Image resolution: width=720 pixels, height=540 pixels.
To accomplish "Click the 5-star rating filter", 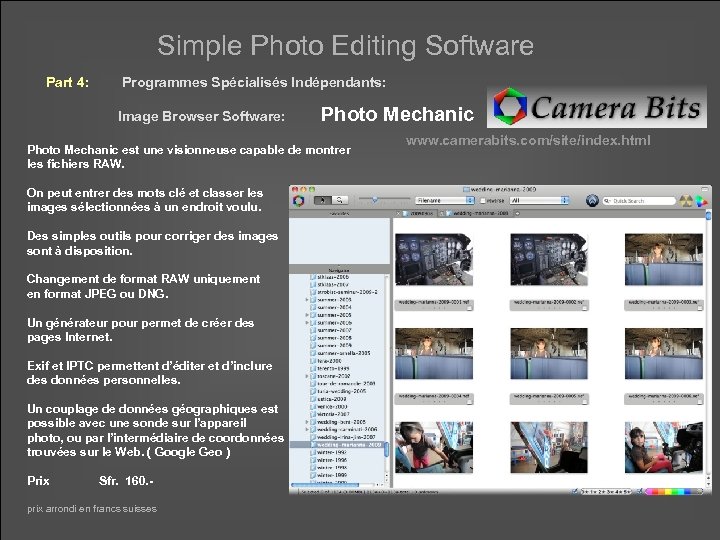I will click(x=629, y=491).
